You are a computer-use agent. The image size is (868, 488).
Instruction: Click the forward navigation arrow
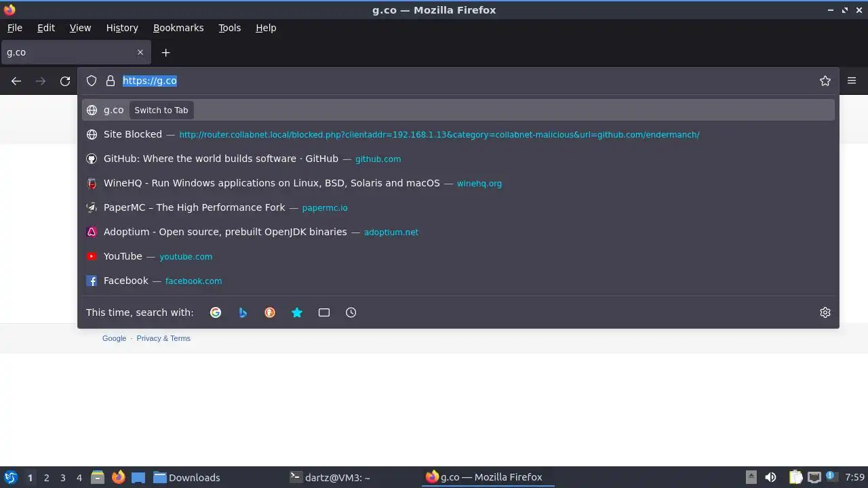[41, 81]
